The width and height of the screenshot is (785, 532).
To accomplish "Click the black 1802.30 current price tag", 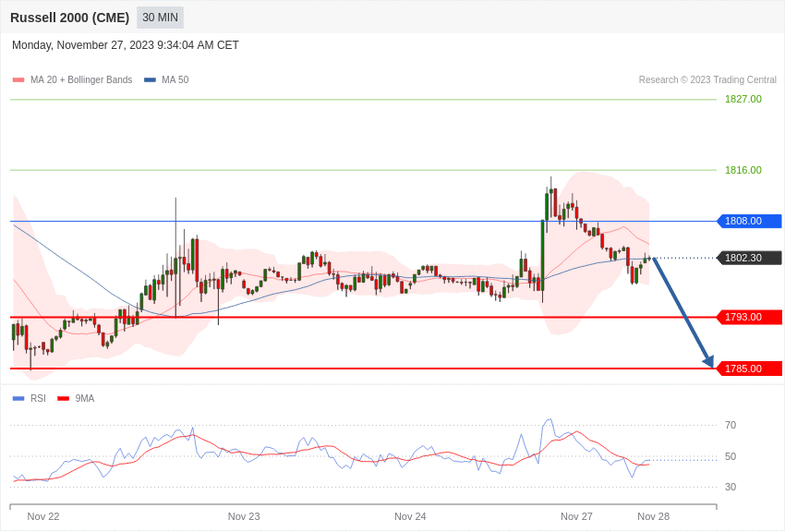I will 750,258.
